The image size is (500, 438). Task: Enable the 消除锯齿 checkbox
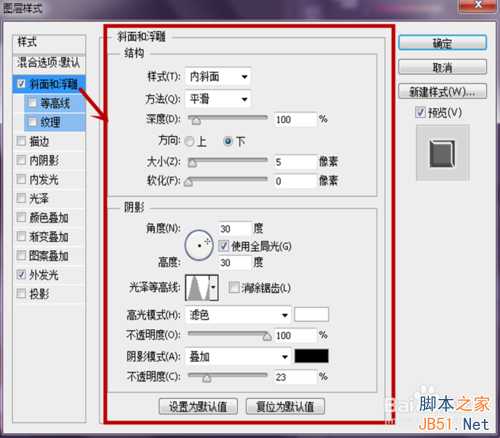[x=234, y=287]
